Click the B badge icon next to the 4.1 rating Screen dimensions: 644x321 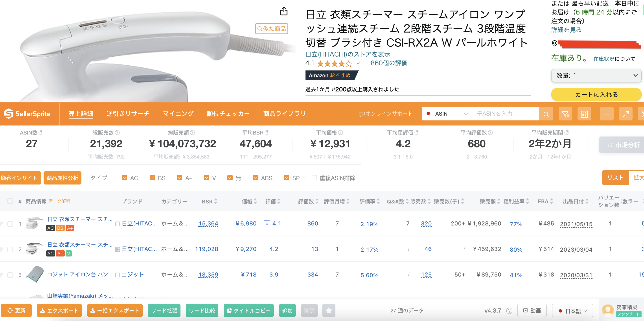click(267, 223)
